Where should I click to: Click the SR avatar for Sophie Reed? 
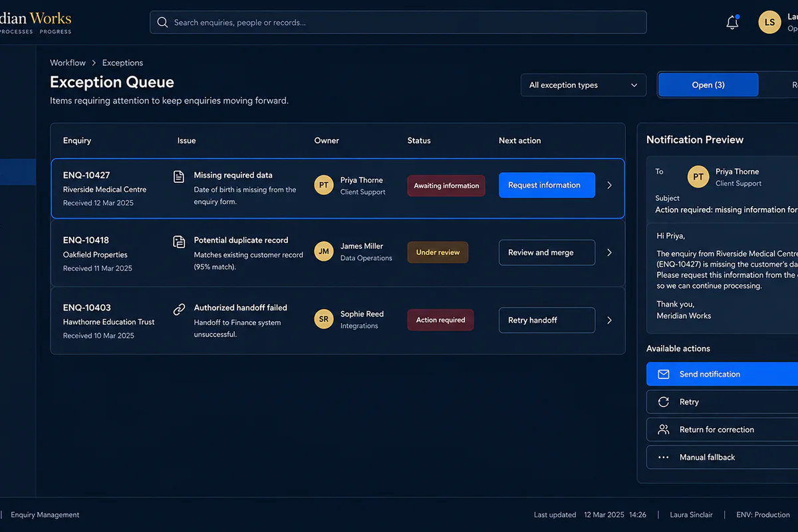click(324, 319)
